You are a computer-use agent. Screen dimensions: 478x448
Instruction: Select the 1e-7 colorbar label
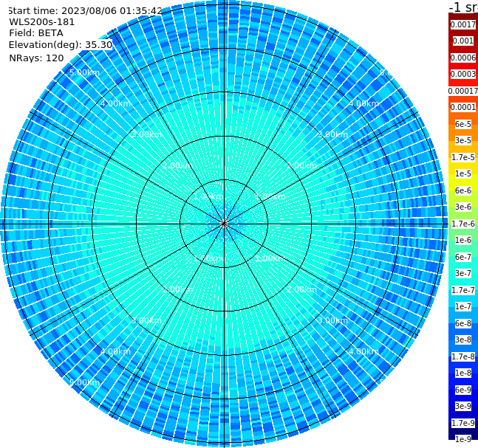463,306
